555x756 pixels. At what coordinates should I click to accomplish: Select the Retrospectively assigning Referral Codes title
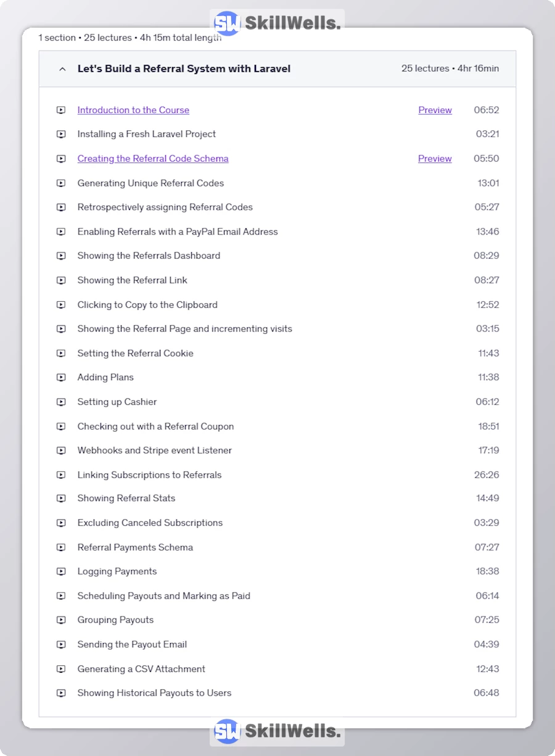pyautogui.click(x=165, y=207)
